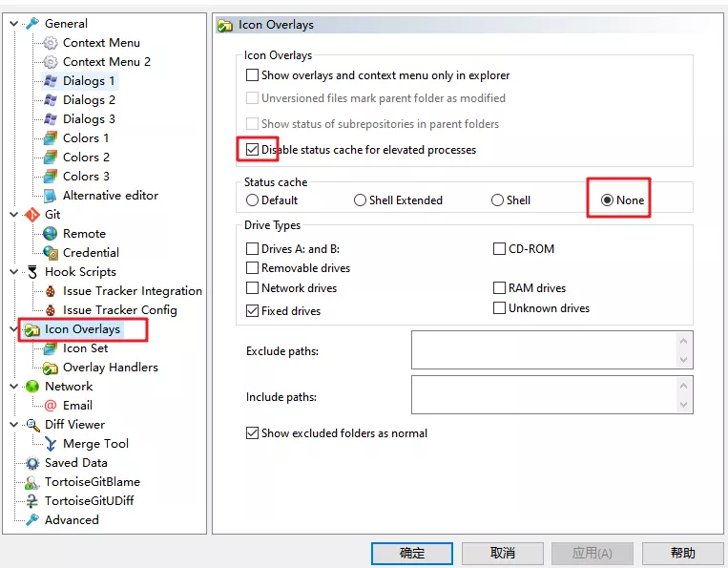The width and height of the screenshot is (728, 568).
Task: Select the Default status cache option
Action: (252, 200)
